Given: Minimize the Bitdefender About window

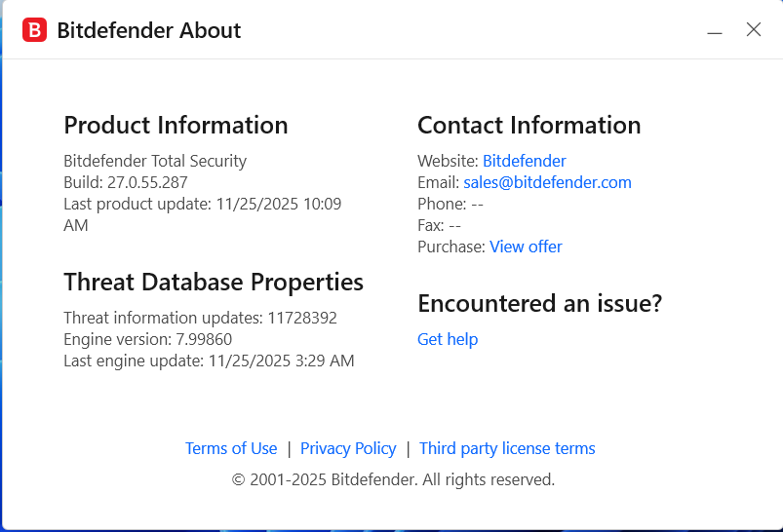Looking at the screenshot, I should (715, 31).
